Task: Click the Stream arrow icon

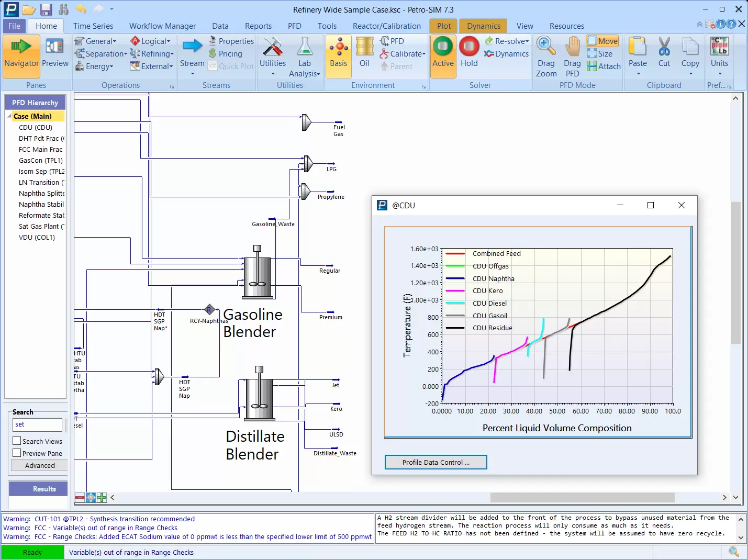Action: pyautogui.click(x=192, y=46)
